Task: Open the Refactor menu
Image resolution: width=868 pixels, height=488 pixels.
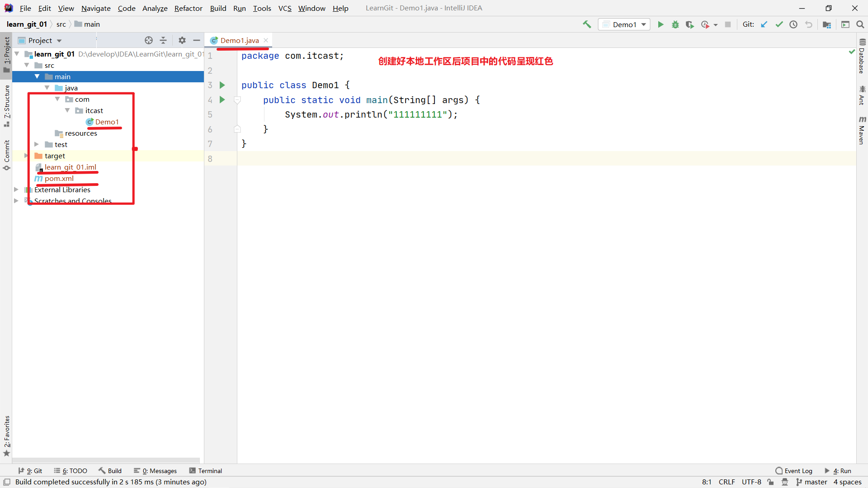Action: 189,8
